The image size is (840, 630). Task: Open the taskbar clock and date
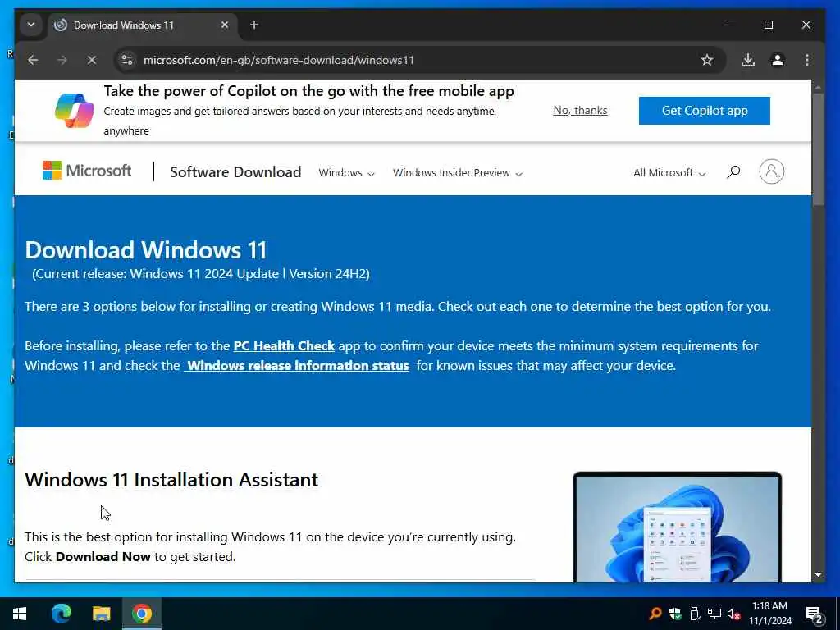point(769,614)
